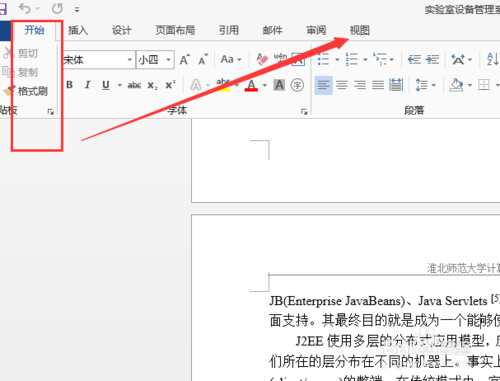Apply numbered list
The image size is (500, 381).
[352, 60]
